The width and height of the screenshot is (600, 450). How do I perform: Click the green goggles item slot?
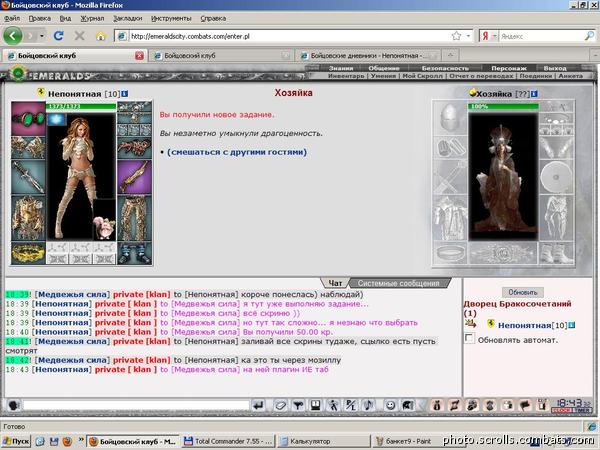[28, 118]
